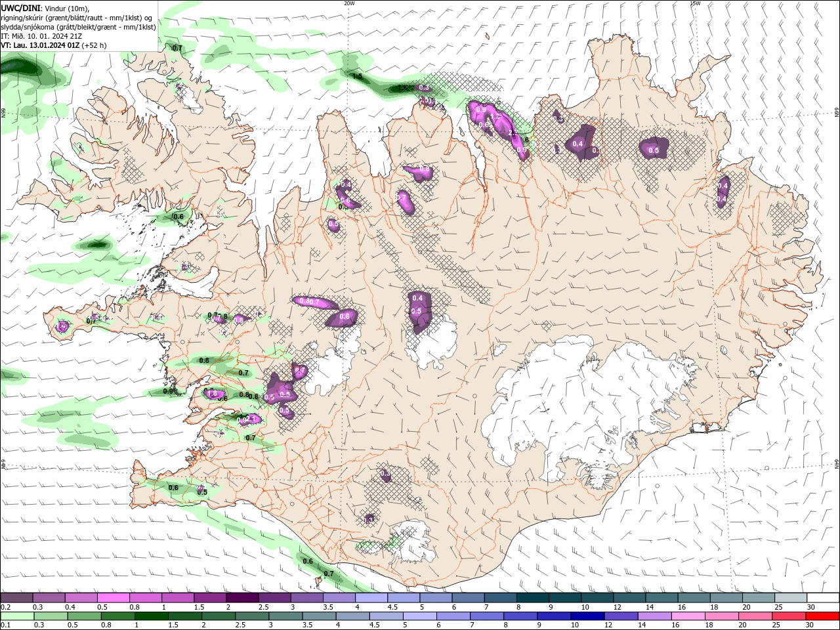Pick the violet 12 rain legend swatch
This screenshot has height=630, width=840.
pyautogui.click(x=621, y=616)
